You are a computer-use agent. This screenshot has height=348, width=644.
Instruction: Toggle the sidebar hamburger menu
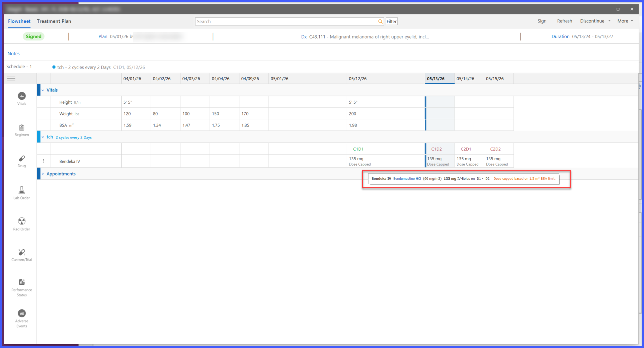click(11, 79)
